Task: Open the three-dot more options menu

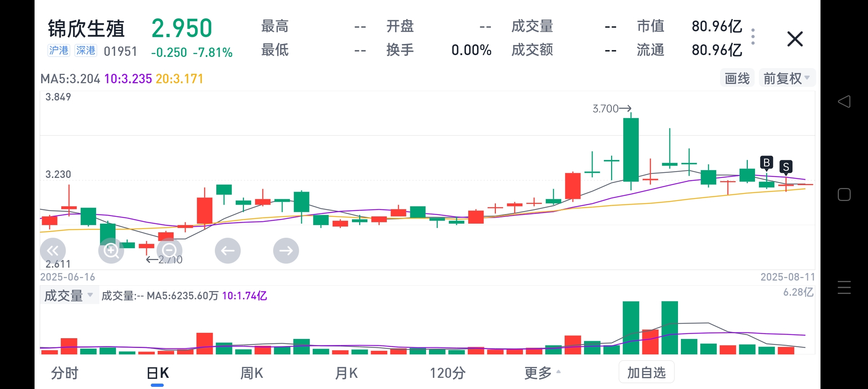Action: tap(753, 37)
